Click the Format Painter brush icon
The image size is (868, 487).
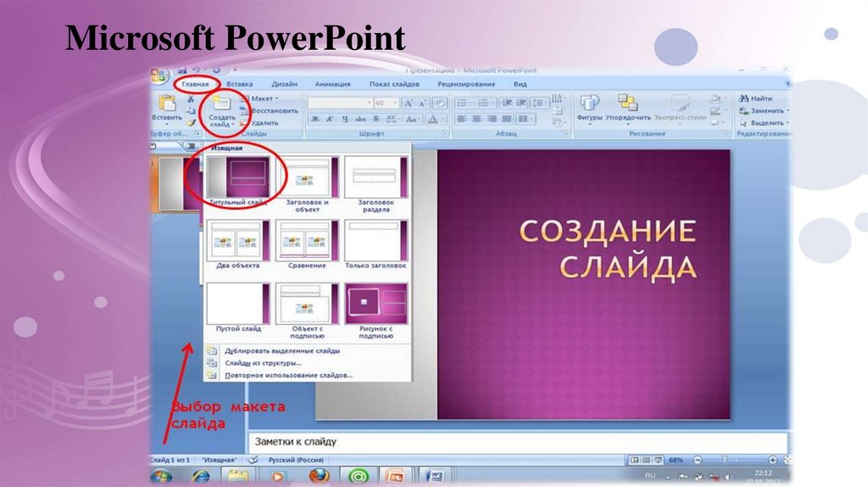point(191,123)
